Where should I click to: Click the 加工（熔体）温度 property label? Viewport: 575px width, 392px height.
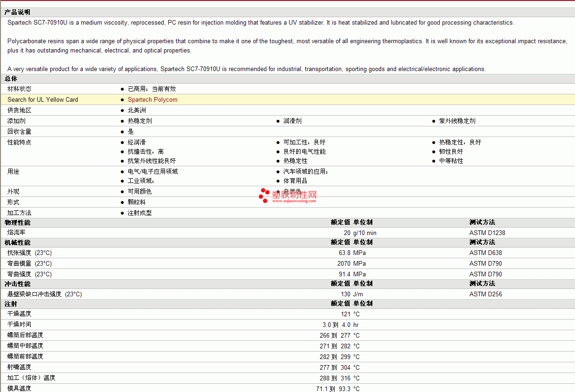(x=32, y=378)
